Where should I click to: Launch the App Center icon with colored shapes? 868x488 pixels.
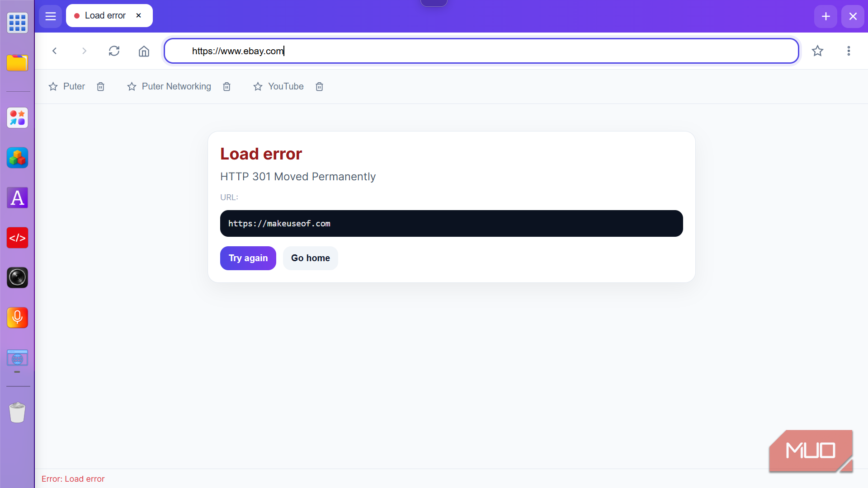[17, 118]
